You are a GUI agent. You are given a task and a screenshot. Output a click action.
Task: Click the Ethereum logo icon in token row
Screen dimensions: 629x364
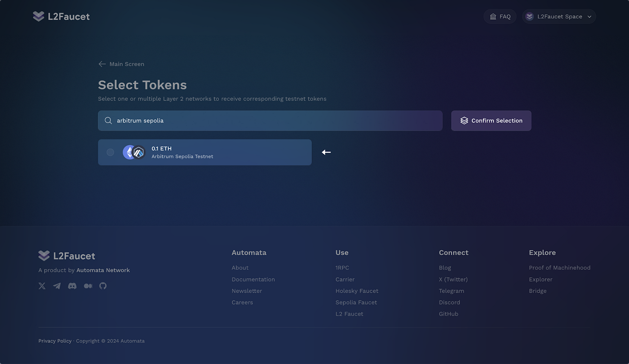click(x=128, y=152)
